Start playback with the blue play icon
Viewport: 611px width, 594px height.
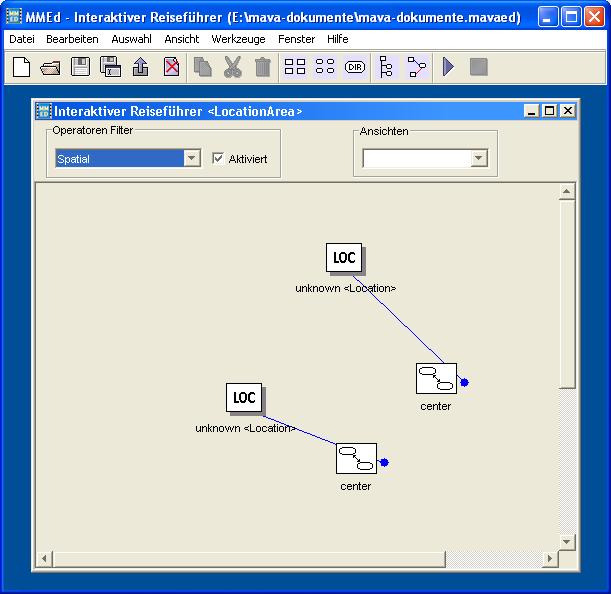coord(449,67)
